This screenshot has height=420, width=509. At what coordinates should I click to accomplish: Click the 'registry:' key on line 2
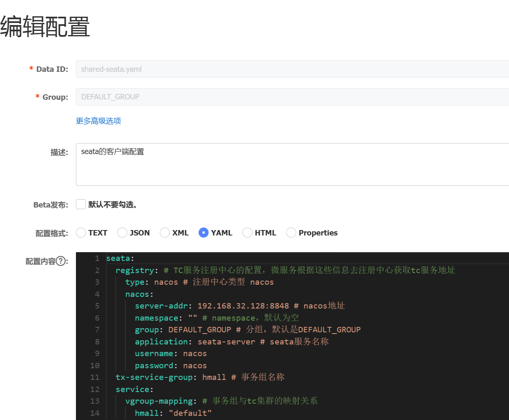pos(137,270)
